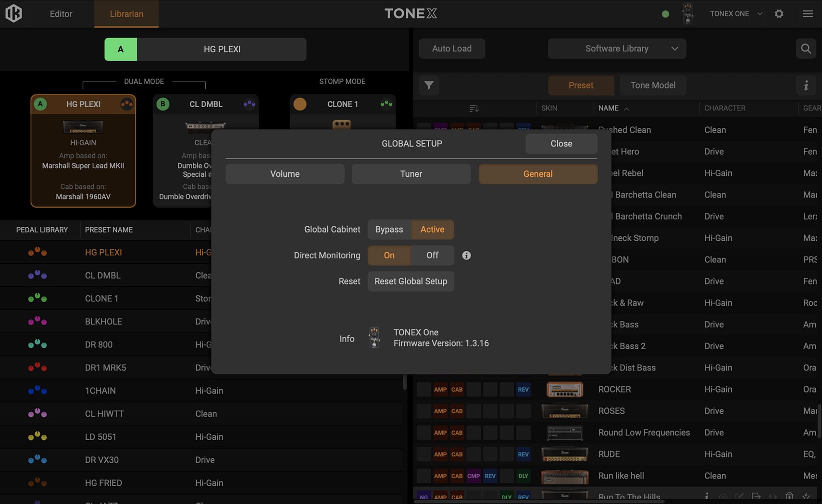
Task: Open the Tuner tab in Global Setup
Action: (411, 174)
